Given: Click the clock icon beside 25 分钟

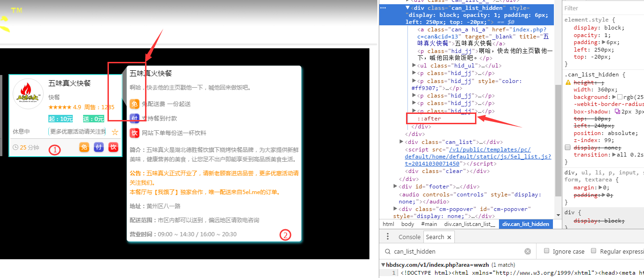Looking at the screenshot, I should (15, 147).
